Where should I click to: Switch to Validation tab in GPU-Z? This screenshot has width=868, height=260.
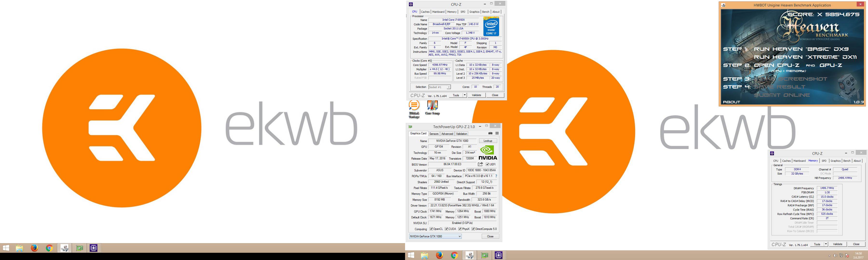(x=461, y=134)
